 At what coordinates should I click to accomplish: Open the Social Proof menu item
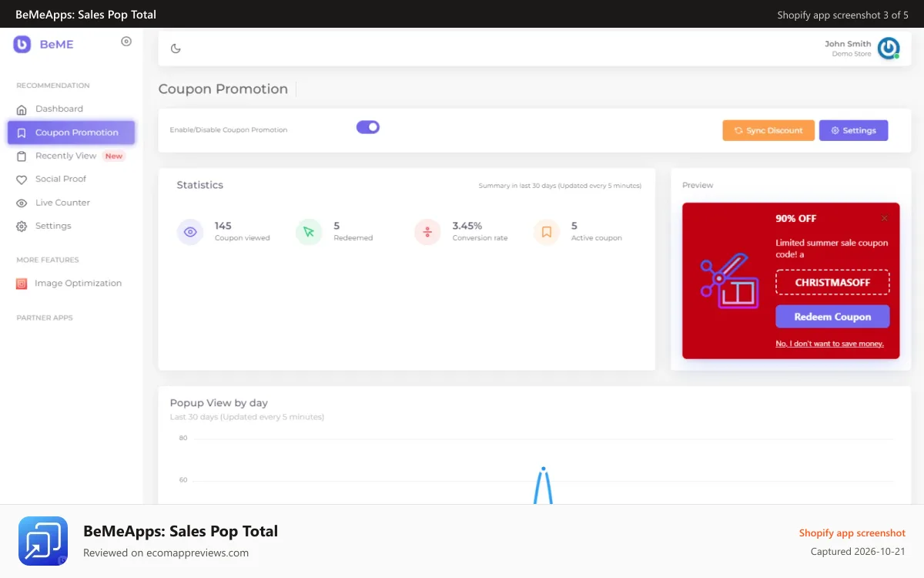71,179
